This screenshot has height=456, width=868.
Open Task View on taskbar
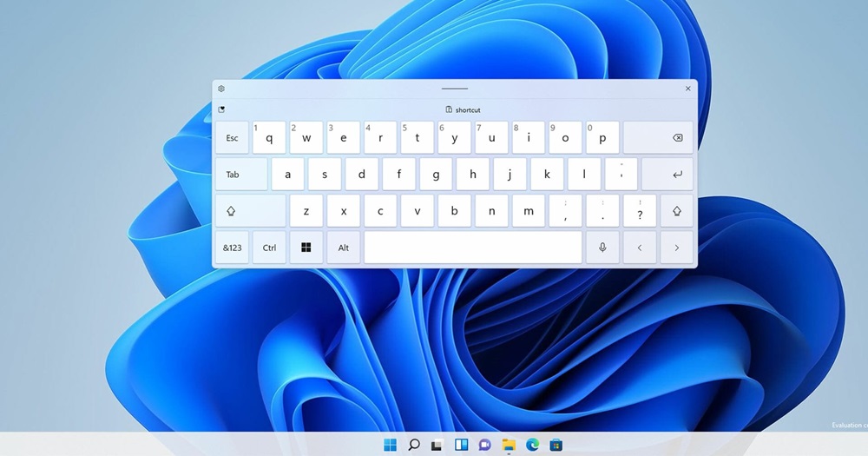pyautogui.click(x=437, y=445)
